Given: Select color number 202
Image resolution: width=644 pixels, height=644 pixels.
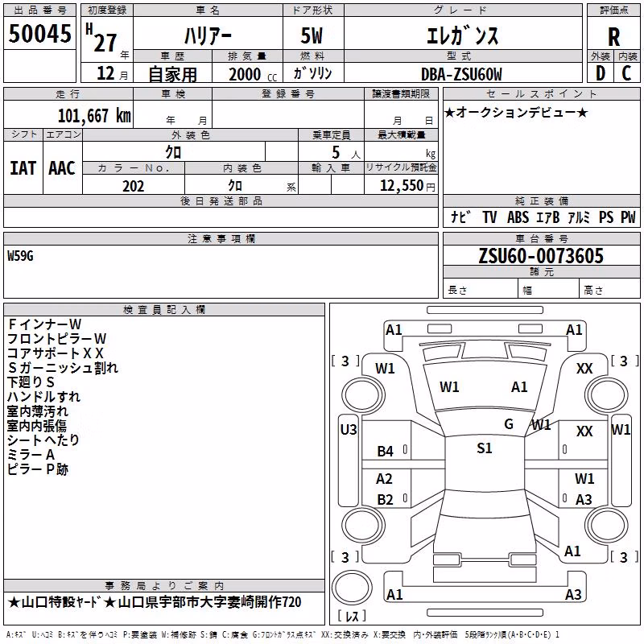Looking at the screenshot, I should (133, 186).
